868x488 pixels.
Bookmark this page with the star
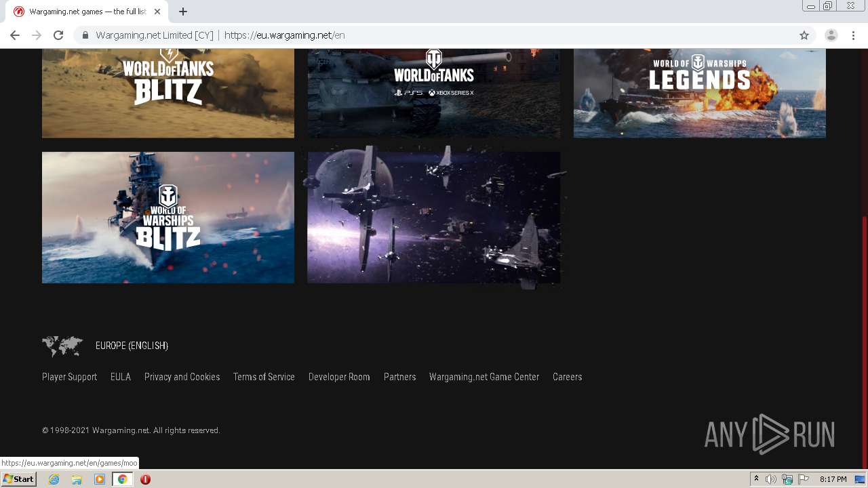pyautogui.click(x=804, y=35)
